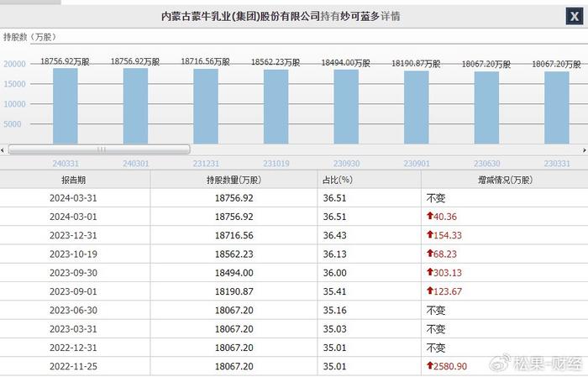
Task: Click the 230630 bar in chart
Action: pyautogui.click(x=486, y=108)
